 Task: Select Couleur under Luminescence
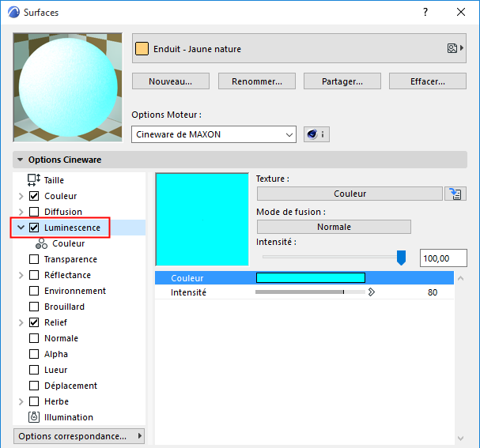tap(68, 243)
